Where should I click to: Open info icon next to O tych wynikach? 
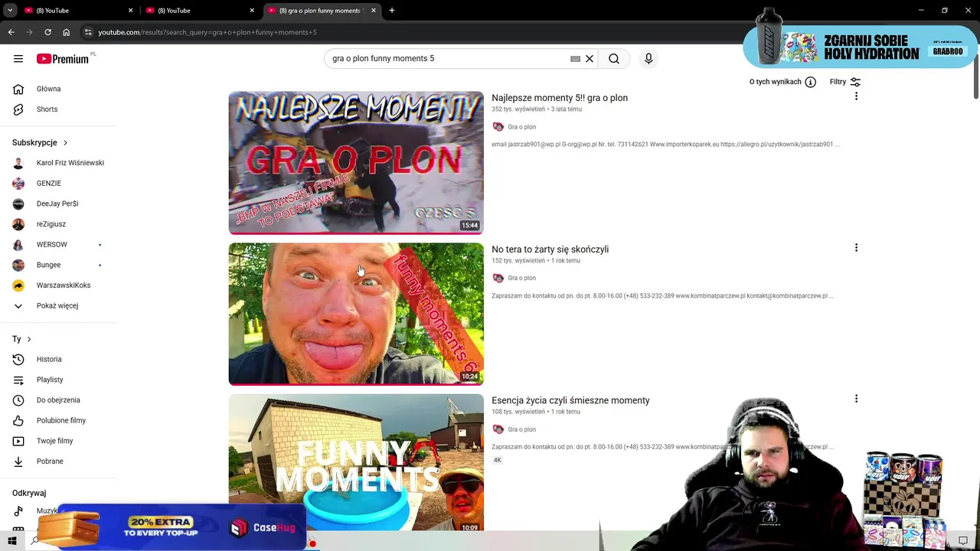coord(810,82)
